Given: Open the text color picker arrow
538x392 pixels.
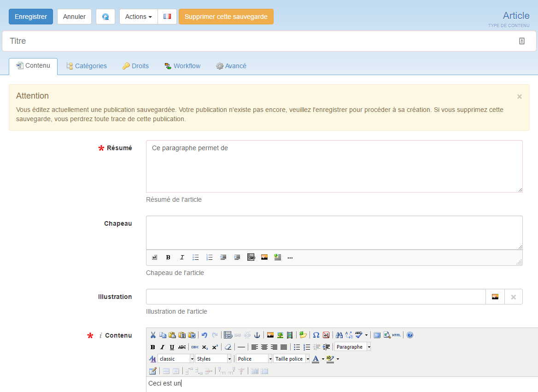Looking at the screenshot, I should (x=323, y=359).
